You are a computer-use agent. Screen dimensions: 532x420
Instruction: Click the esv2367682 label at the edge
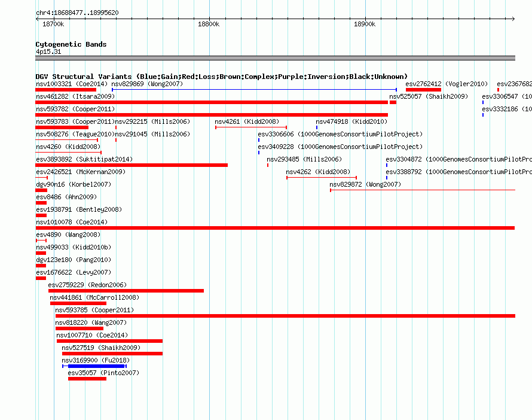click(514, 84)
